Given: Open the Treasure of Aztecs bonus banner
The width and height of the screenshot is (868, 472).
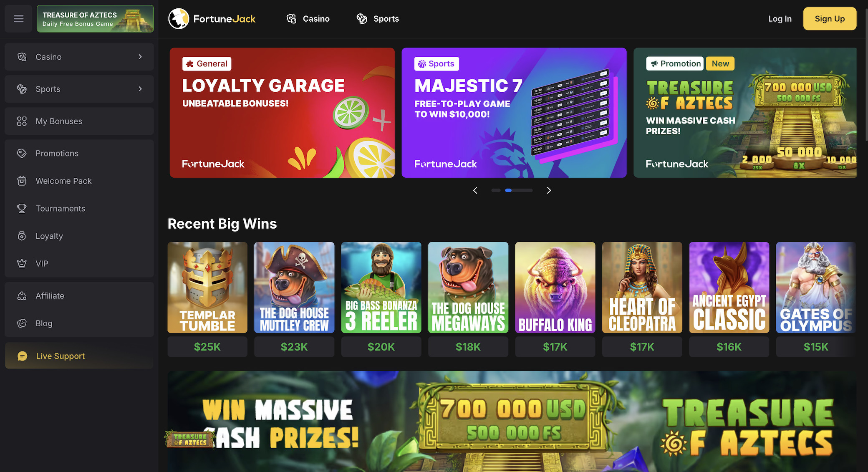Looking at the screenshot, I should tap(95, 19).
